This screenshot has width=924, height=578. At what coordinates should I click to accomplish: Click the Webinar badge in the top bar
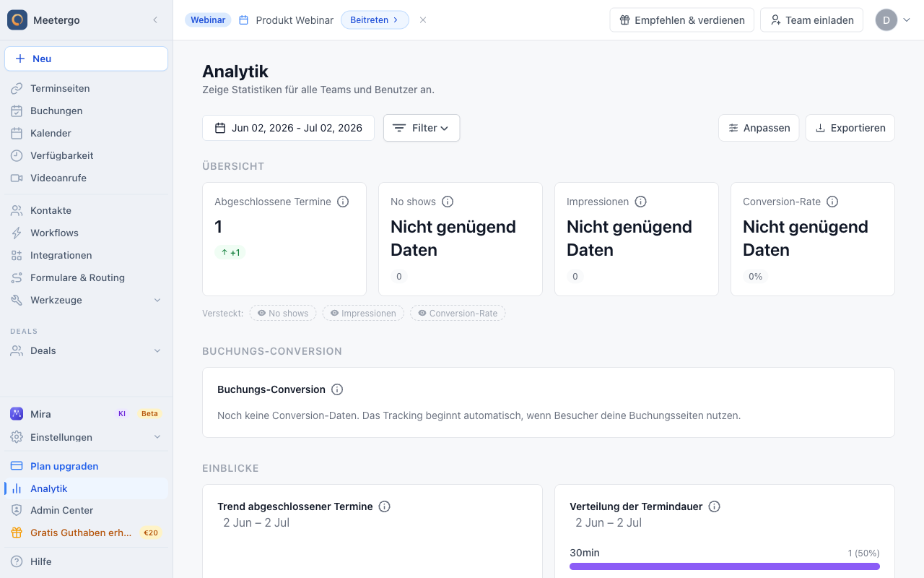[208, 20]
